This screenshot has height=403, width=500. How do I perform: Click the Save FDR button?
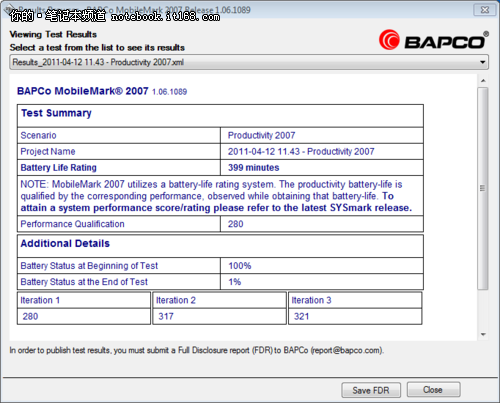pyautogui.click(x=371, y=390)
